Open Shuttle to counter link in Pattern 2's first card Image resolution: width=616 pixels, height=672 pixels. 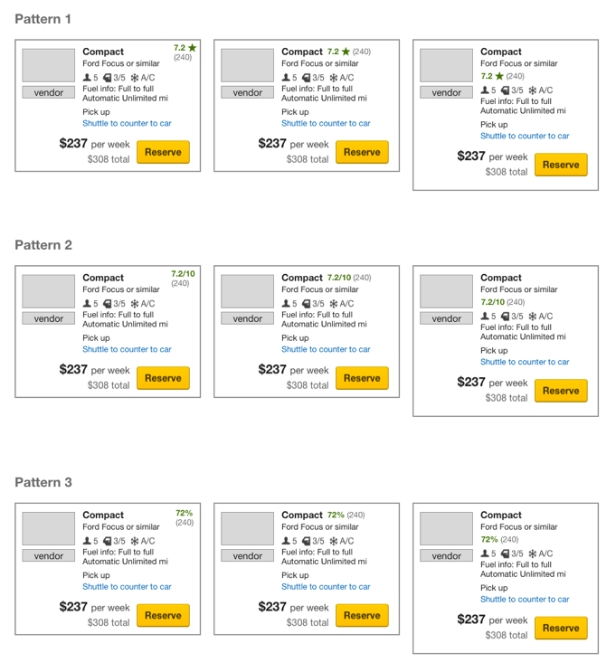click(x=127, y=349)
